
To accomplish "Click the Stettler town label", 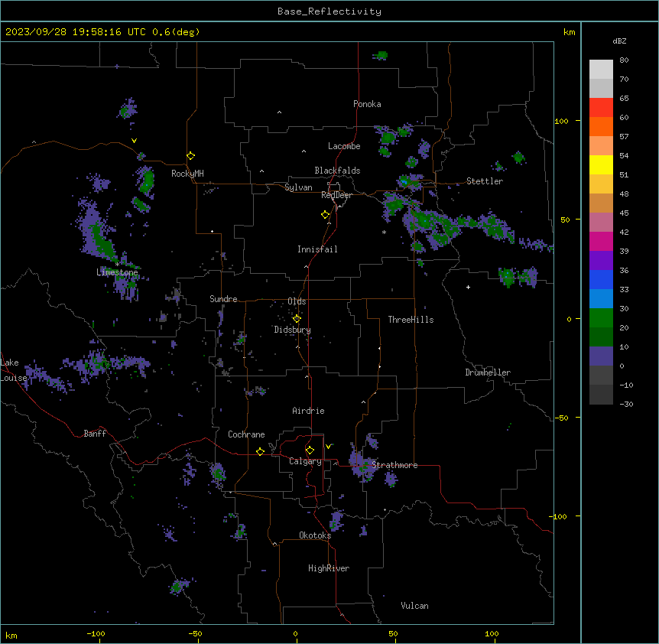I will [485, 181].
